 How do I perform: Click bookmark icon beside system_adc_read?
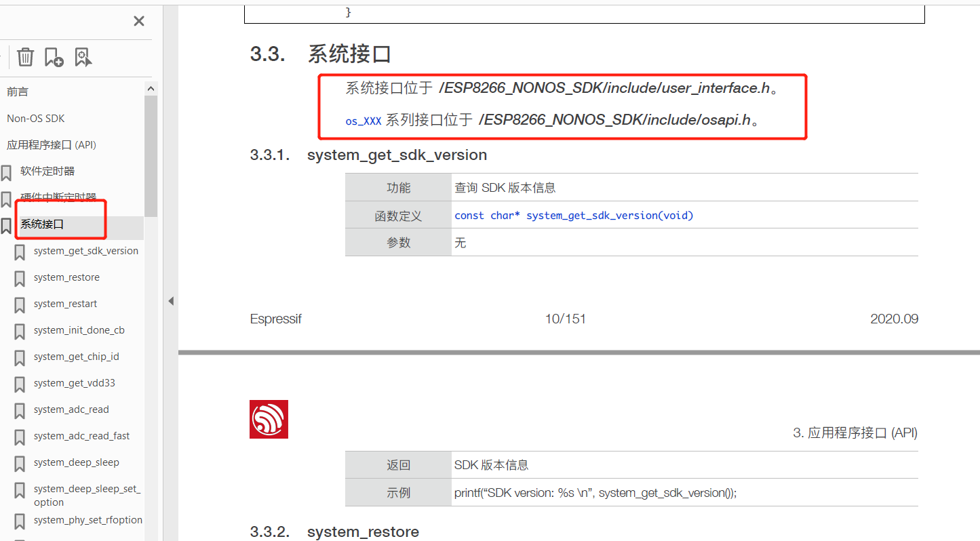click(x=20, y=411)
